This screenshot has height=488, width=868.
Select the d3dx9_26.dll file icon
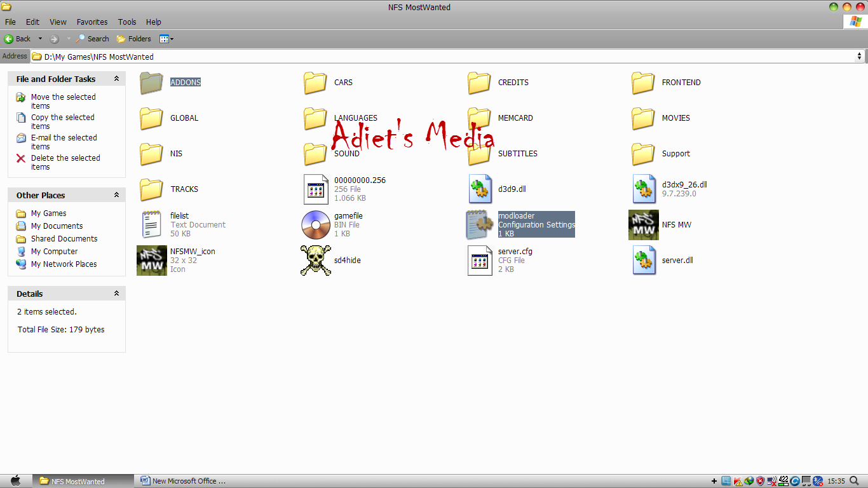point(644,189)
